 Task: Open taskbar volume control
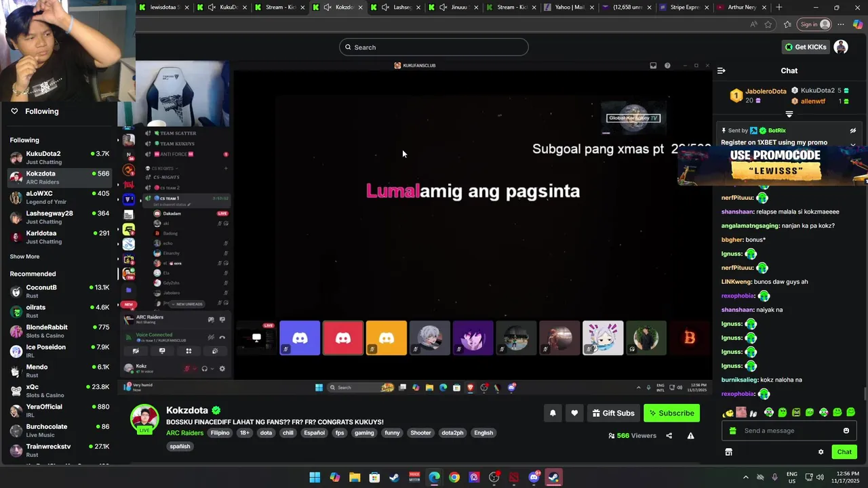click(821, 477)
